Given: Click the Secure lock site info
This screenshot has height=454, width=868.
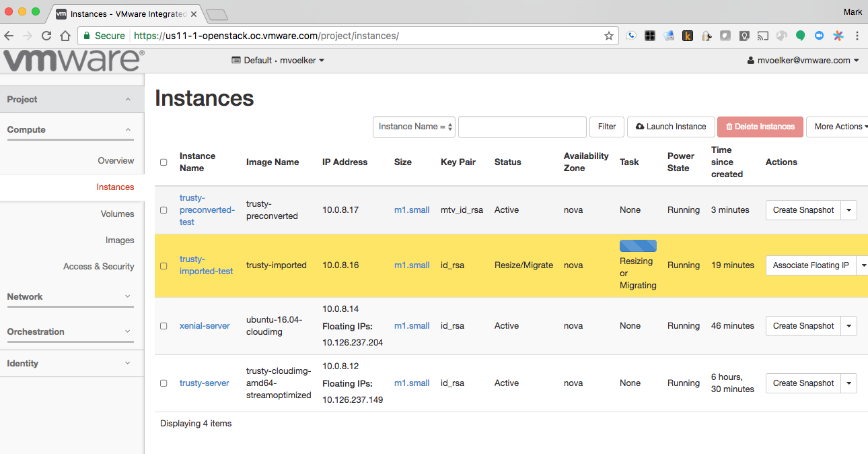Looking at the screenshot, I should tap(104, 36).
